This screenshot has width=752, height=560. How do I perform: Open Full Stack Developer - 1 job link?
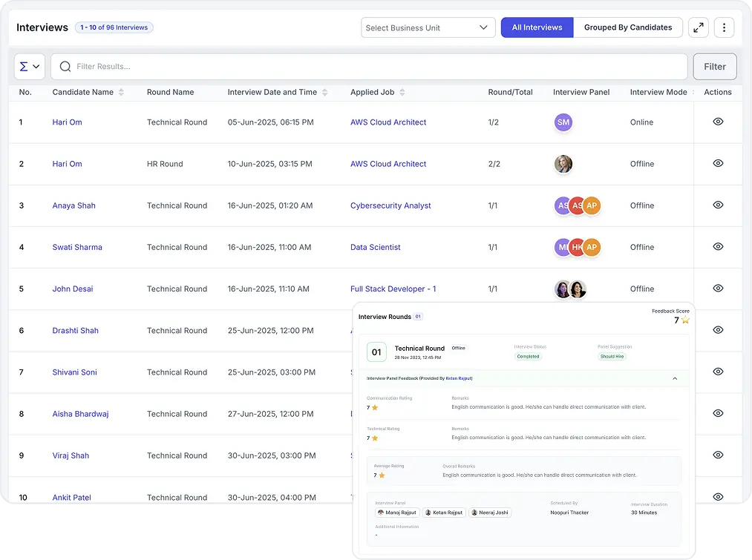[x=393, y=289]
